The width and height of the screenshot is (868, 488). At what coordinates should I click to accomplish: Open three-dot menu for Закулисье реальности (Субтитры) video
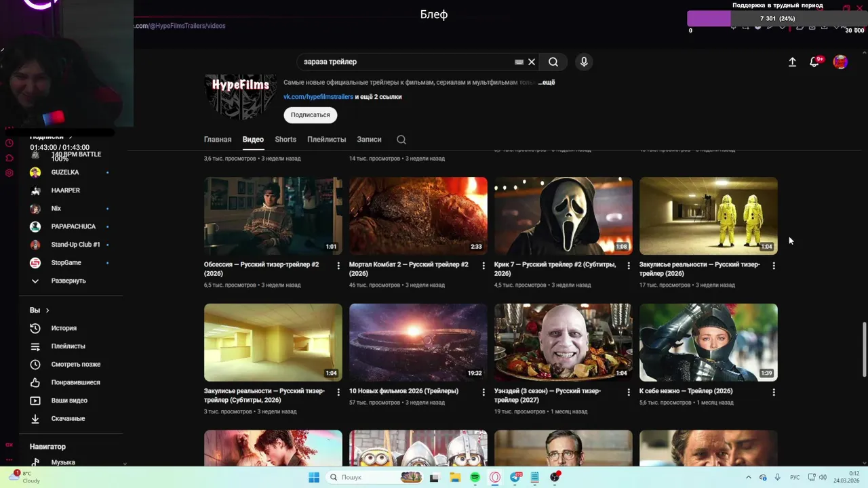tap(338, 392)
